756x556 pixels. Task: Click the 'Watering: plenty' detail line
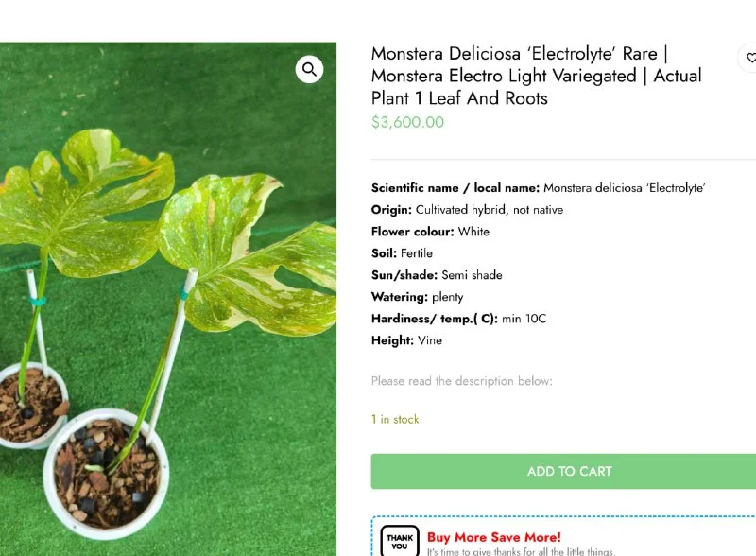417,297
